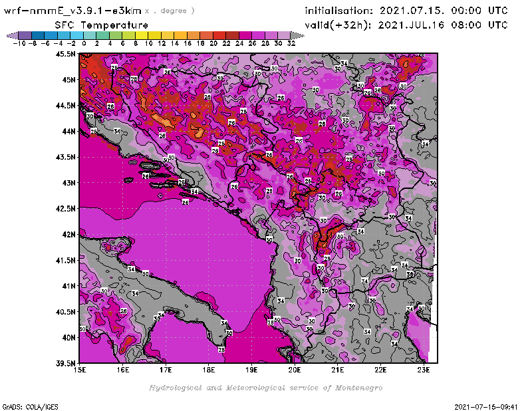Viewport: 532px width, 411px height.
Task: Click the '2021-07-15-09:41' timestamp
Action: click(486, 407)
